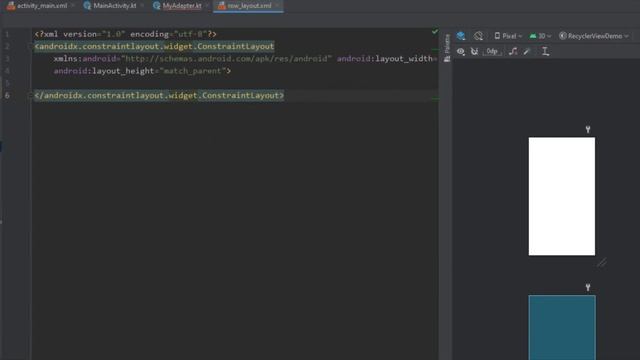Image resolution: width=640 pixels, height=360 pixels.
Task: Click the pin icon above blueprint preview
Action: [x=588, y=287]
